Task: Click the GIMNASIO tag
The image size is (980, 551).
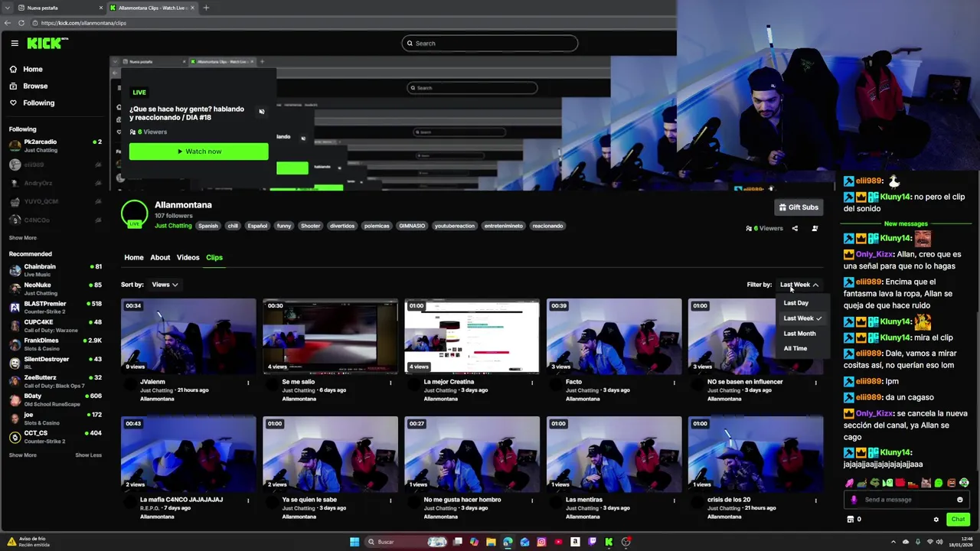Action: [x=412, y=226]
